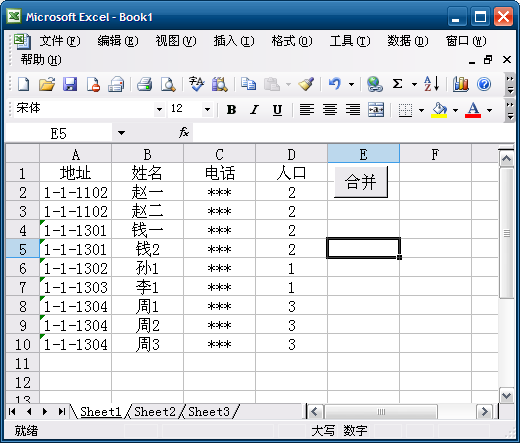520x443 pixels.
Task: Click the Print icon in toolbar
Action: pyautogui.click(x=145, y=84)
